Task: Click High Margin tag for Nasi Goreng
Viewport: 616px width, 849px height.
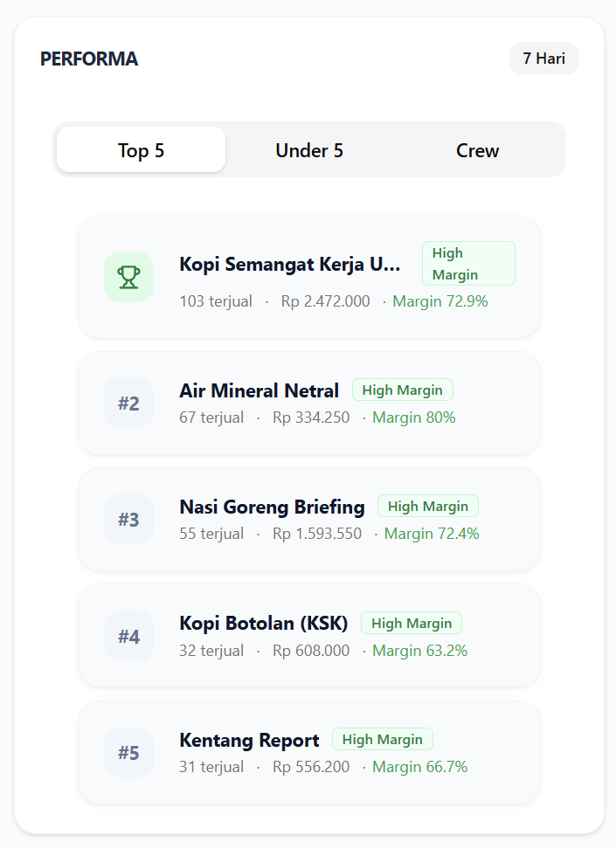Action: tap(427, 507)
